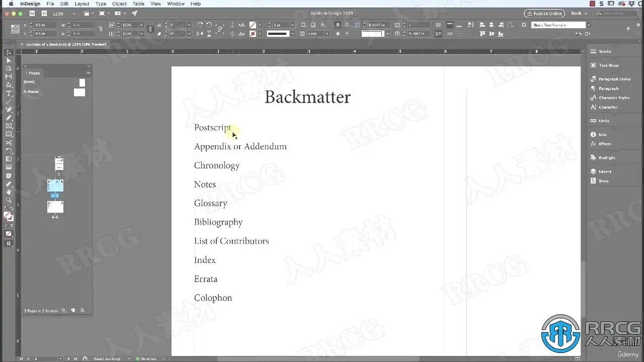
Task: Select the Rectangle Frame tool
Action: [9, 126]
